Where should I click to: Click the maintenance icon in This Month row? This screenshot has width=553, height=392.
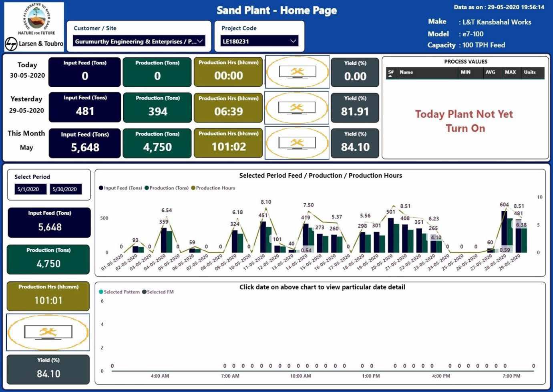tap(297, 143)
